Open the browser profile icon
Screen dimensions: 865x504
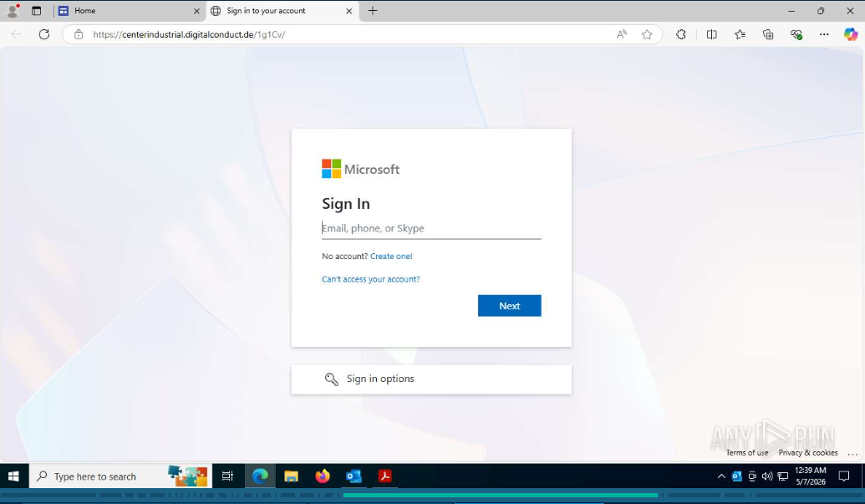click(13, 11)
